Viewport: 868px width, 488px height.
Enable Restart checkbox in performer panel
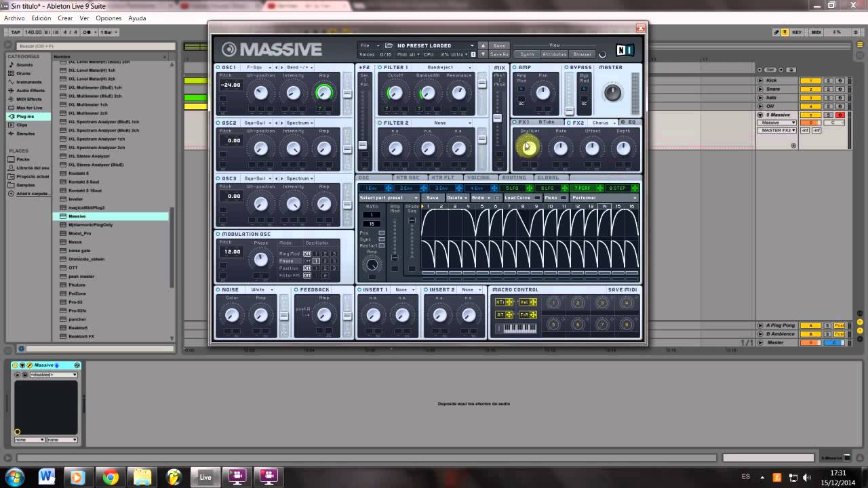[382, 245]
